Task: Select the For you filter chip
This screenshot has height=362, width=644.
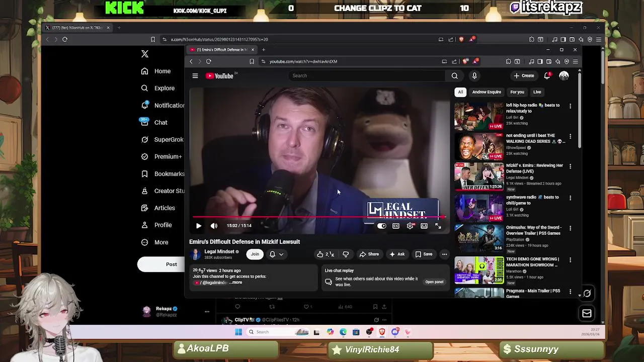Action: click(x=517, y=92)
